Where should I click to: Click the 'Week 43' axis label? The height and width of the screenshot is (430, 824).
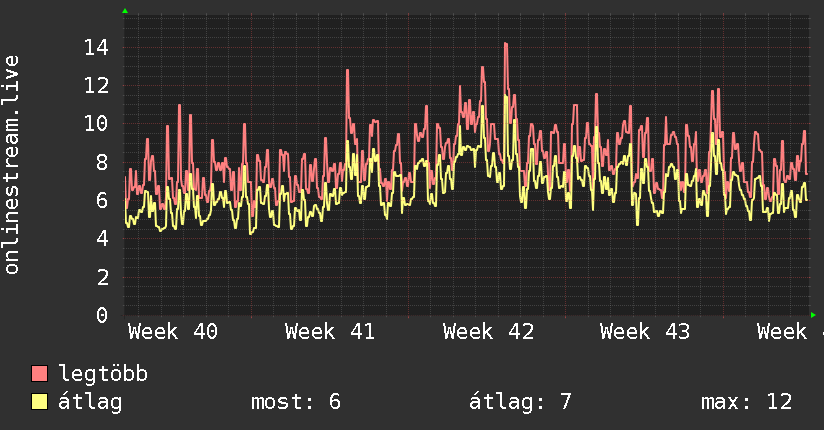click(x=645, y=332)
